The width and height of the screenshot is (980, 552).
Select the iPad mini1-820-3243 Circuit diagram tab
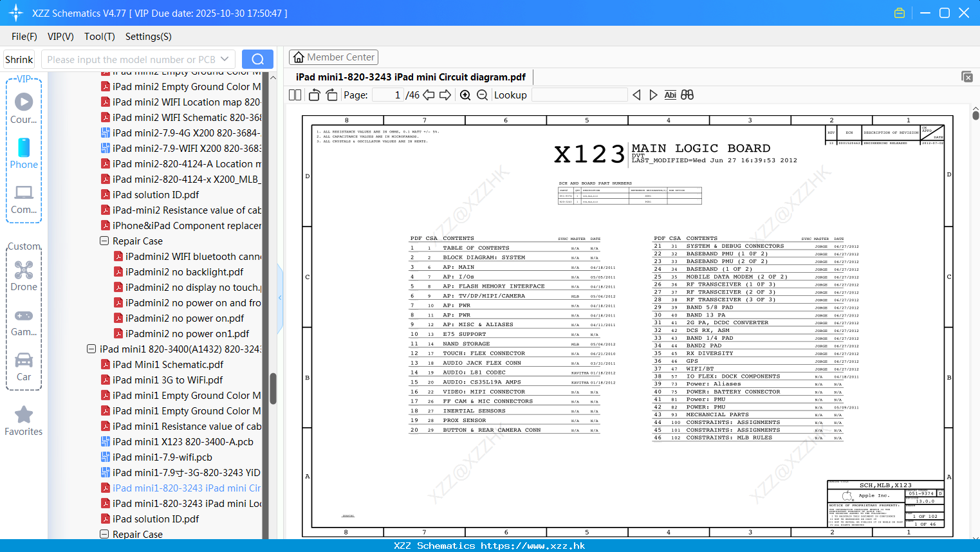[x=411, y=77]
